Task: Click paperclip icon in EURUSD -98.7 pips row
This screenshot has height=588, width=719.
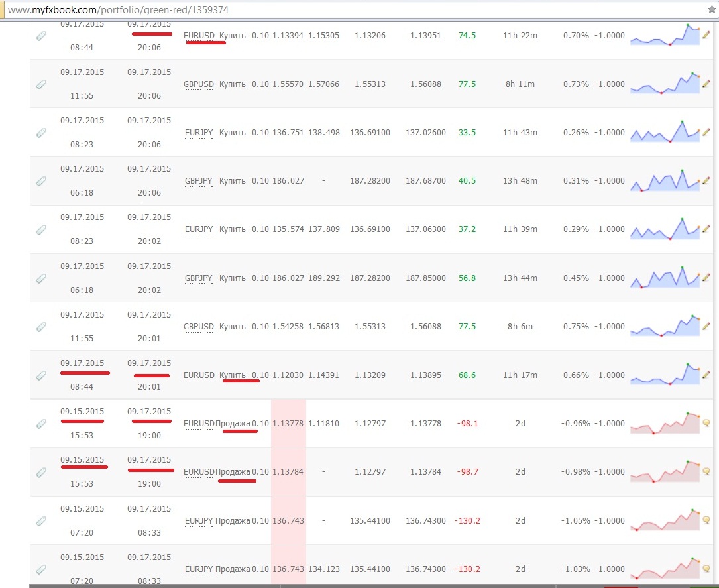Action: (41, 472)
